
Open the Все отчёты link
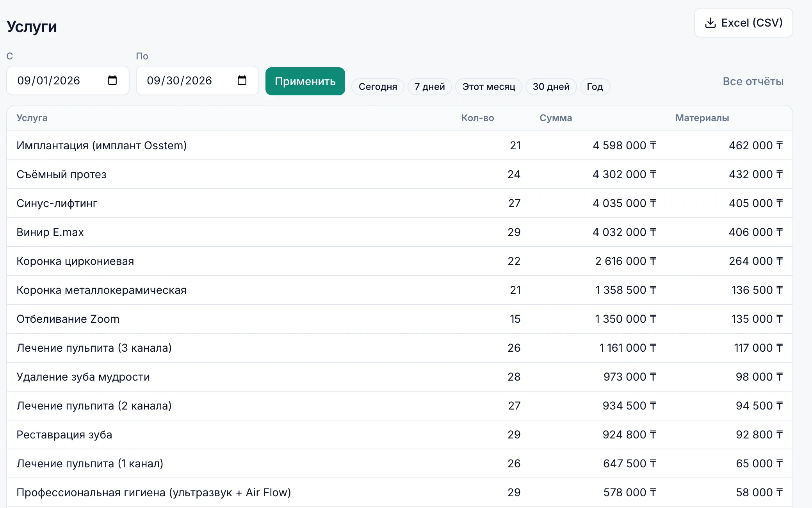coord(753,81)
